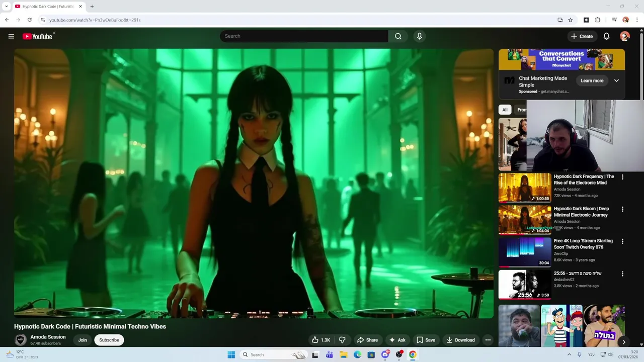The height and width of the screenshot is (362, 644).
Task: Click the Create button
Action: coord(582,36)
